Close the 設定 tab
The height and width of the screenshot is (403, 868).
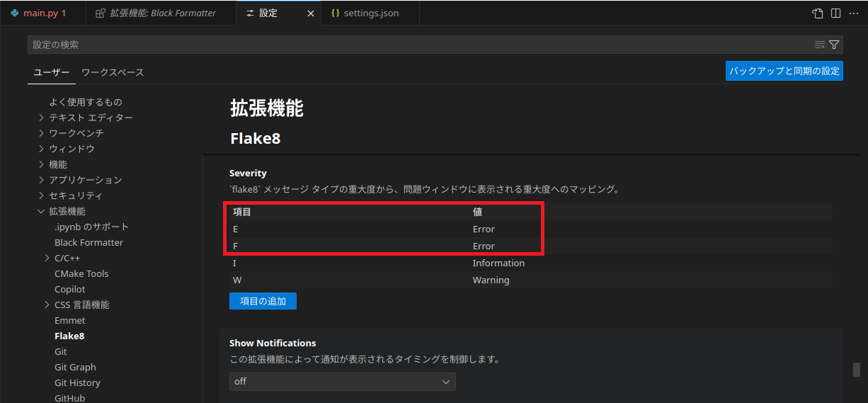click(310, 13)
